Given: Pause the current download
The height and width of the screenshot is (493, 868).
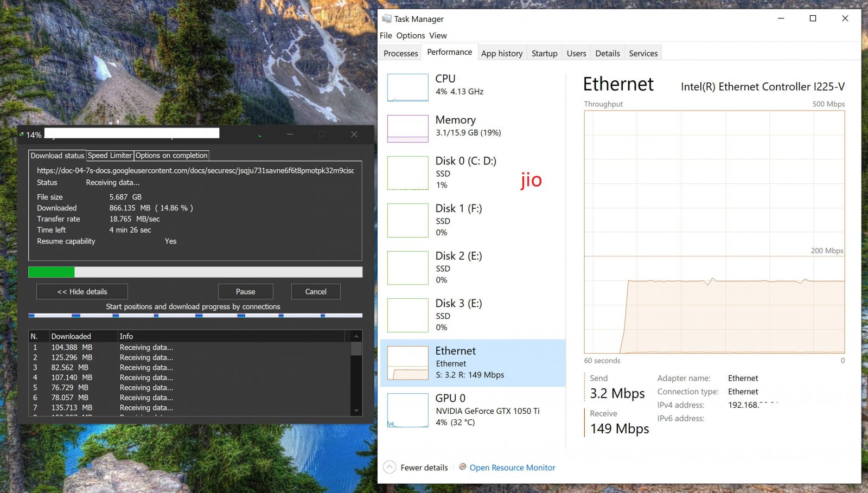Looking at the screenshot, I should point(246,291).
